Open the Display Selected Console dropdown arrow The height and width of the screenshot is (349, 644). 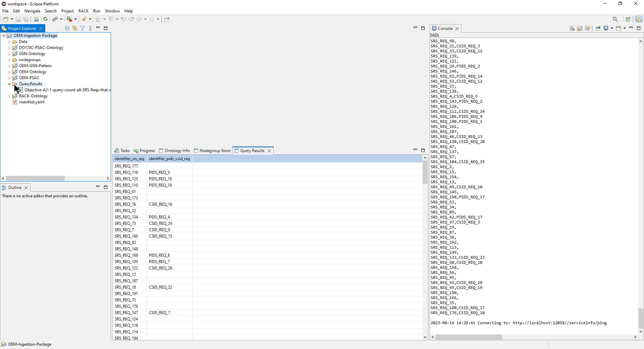[612, 29]
